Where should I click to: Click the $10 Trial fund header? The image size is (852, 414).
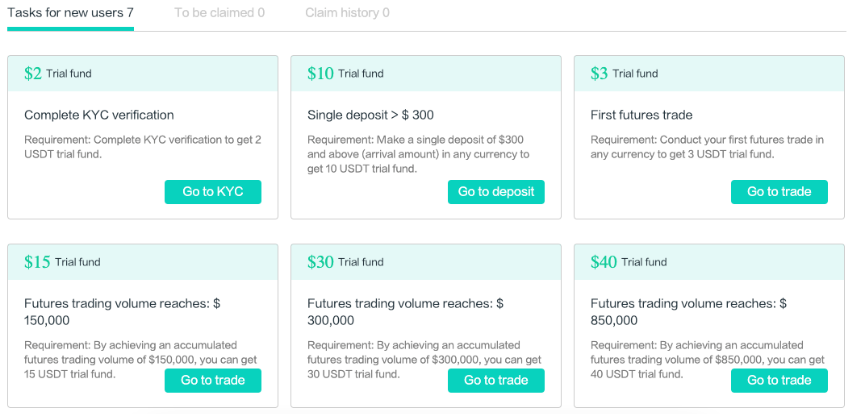346,73
